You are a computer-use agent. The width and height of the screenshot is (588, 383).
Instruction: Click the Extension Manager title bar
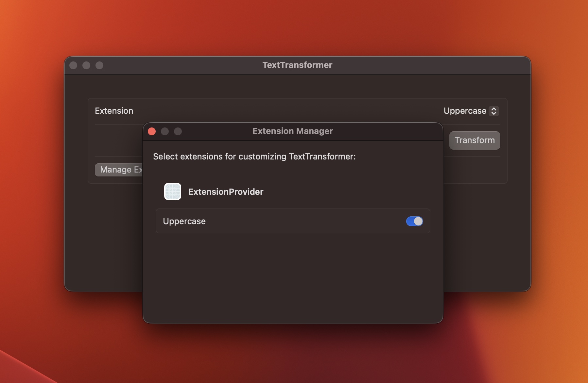click(293, 131)
